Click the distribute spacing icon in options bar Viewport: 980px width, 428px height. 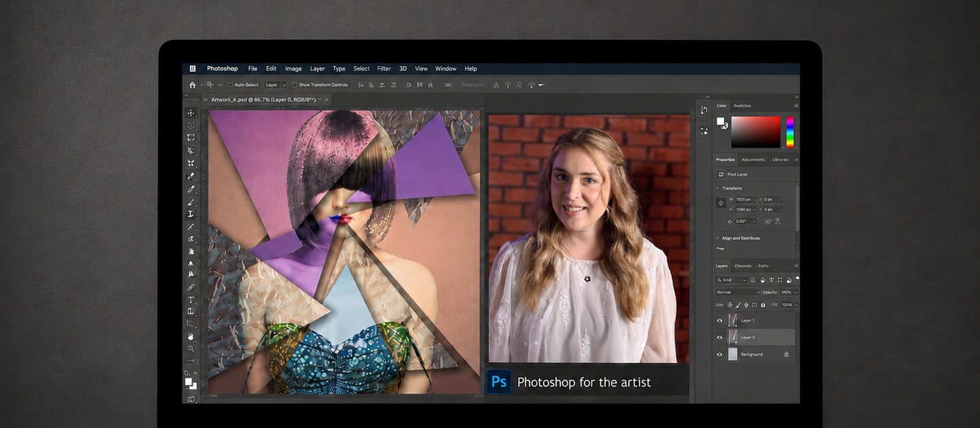click(x=447, y=85)
